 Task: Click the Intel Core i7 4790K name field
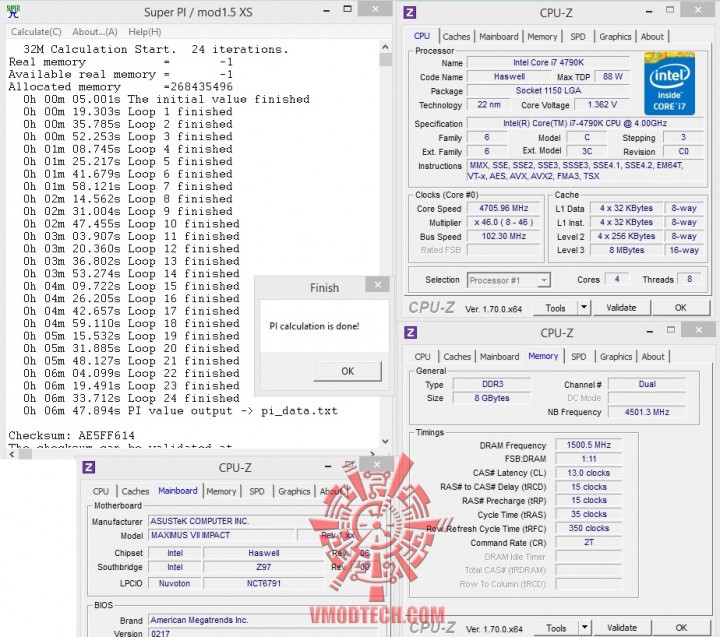(548, 62)
